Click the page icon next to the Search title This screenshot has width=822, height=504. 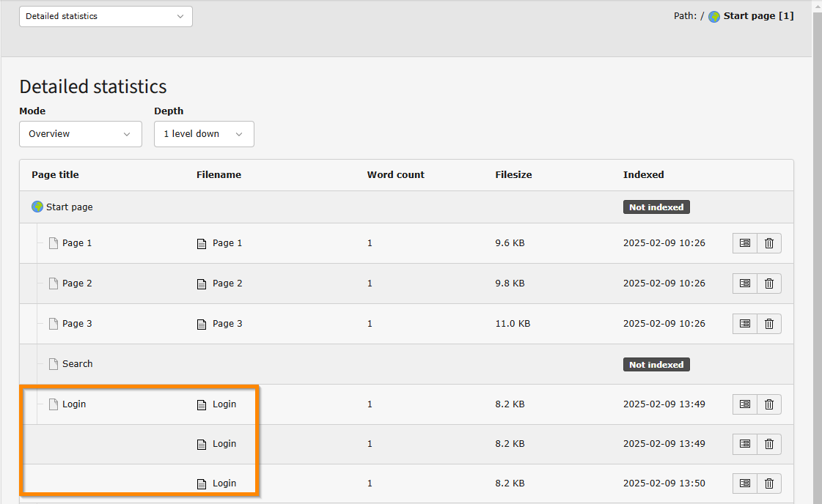[52, 363]
